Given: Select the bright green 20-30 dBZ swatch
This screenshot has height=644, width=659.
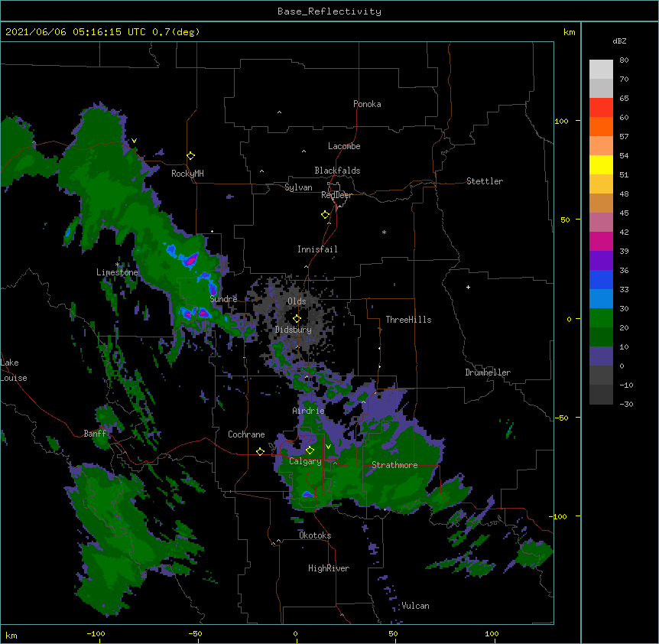Looking at the screenshot, I should point(601,318).
